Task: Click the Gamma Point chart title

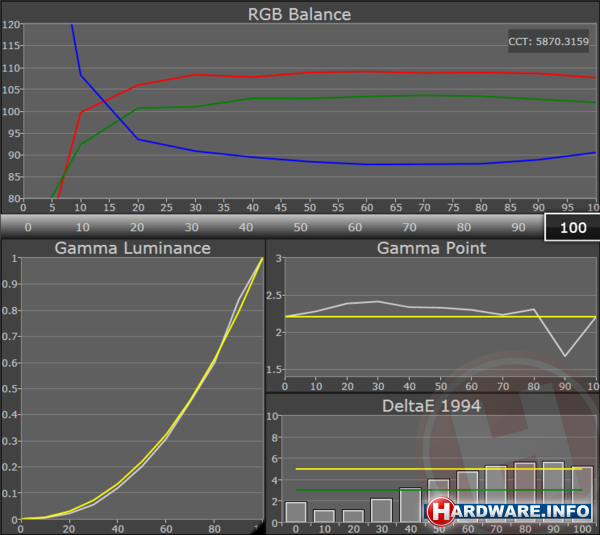Action: (x=431, y=248)
